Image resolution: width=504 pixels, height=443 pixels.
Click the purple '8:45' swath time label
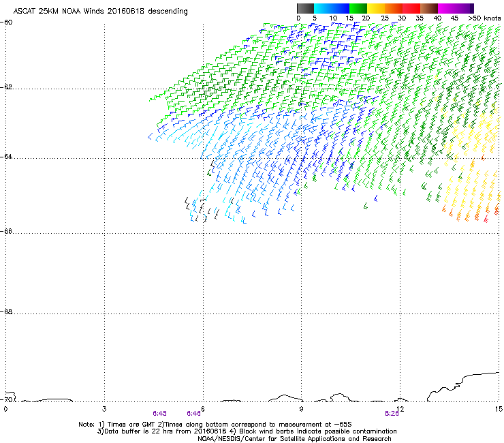(x=160, y=414)
